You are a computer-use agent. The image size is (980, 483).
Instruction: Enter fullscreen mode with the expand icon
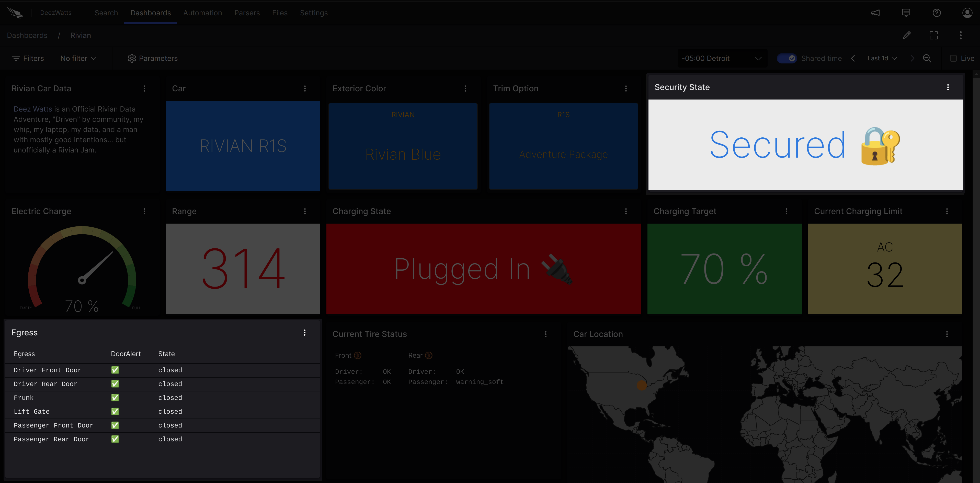tap(933, 35)
